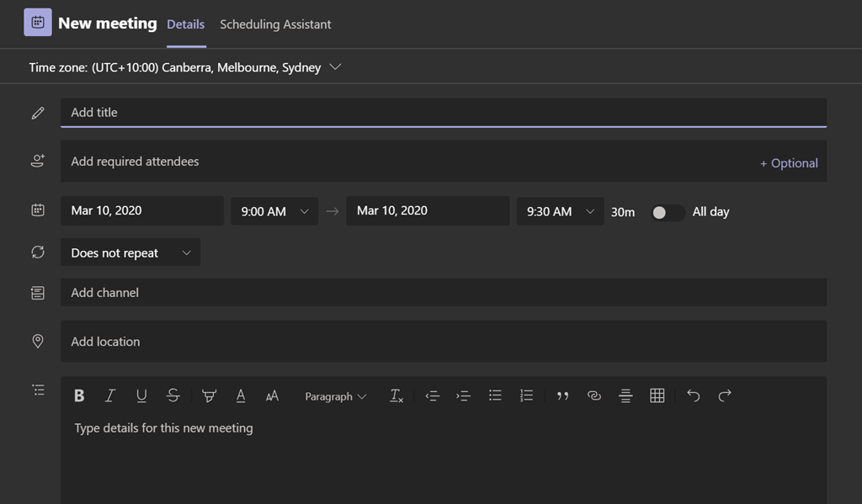Apply bold formatting in the editor toolbar
Viewport: 862px width, 504px height.
[79, 395]
